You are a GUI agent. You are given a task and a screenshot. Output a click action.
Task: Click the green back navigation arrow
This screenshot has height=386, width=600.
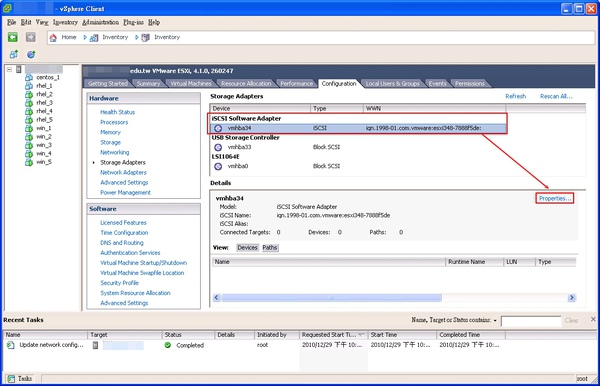point(13,37)
